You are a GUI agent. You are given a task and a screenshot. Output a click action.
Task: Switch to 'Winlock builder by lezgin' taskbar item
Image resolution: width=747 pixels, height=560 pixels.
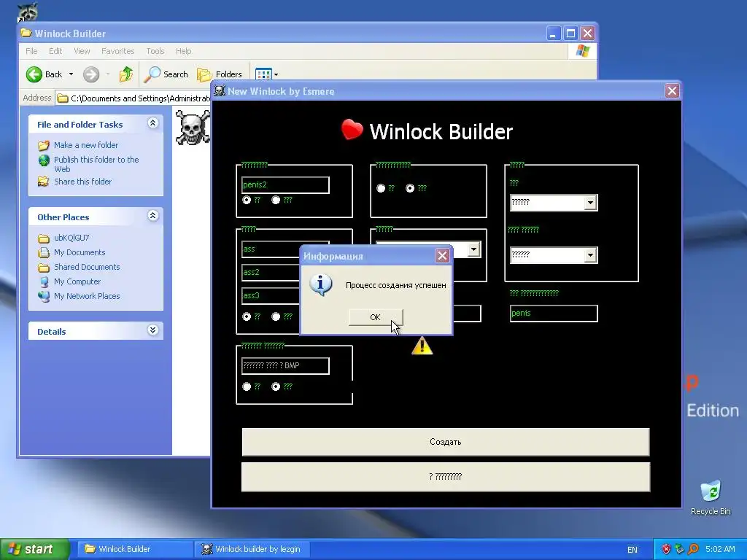251,549
